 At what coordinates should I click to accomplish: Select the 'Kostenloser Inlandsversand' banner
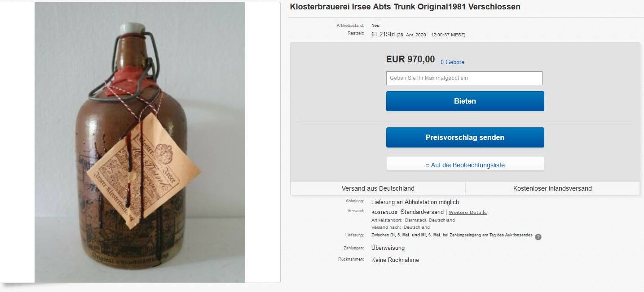click(x=552, y=188)
